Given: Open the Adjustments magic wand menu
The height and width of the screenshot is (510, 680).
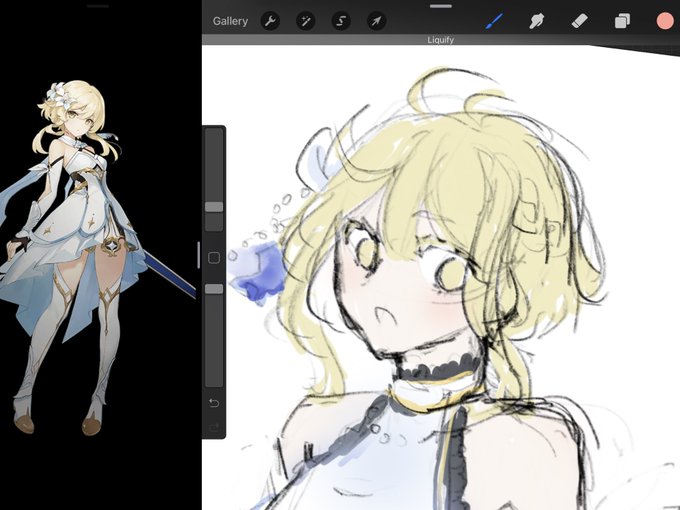Looking at the screenshot, I should (x=306, y=21).
